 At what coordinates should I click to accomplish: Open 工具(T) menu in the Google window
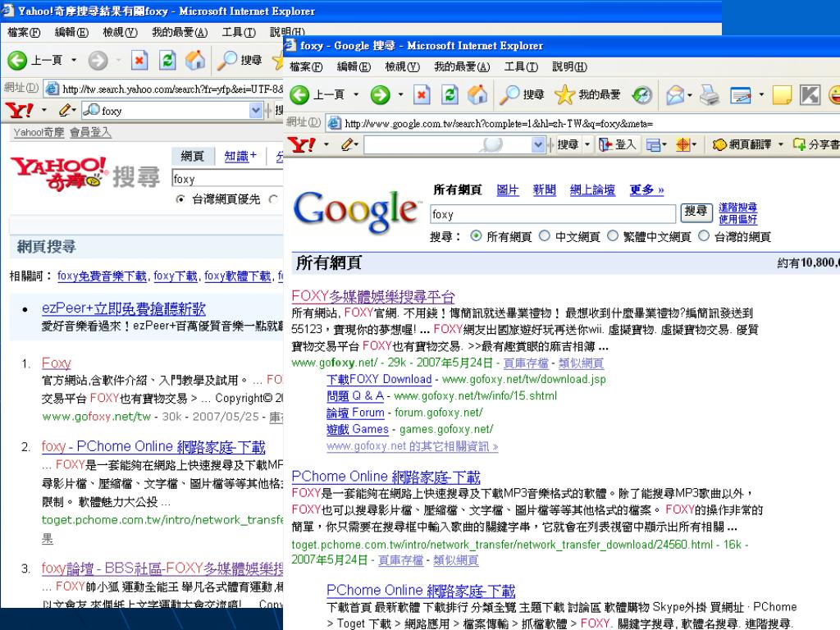coord(521,67)
